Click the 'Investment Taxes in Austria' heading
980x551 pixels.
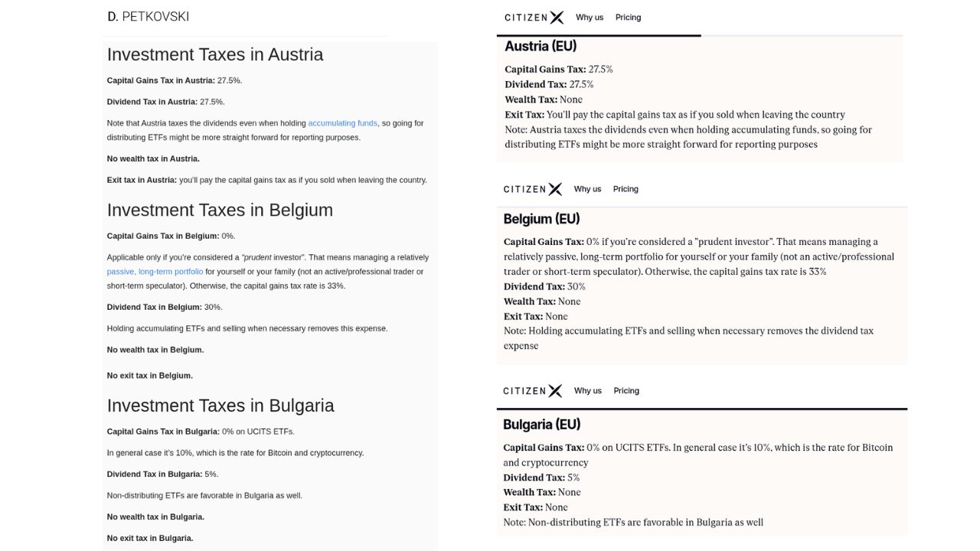click(x=215, y=54)
